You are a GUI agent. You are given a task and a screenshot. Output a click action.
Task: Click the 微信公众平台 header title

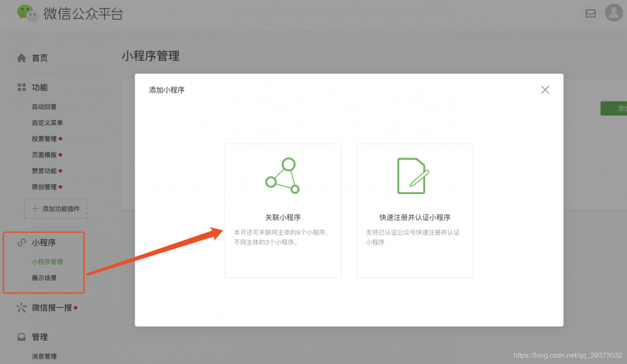point(83,13)
